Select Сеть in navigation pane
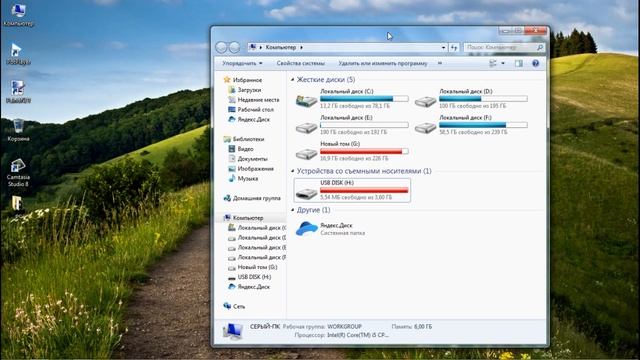 click(x=239, y=306)
